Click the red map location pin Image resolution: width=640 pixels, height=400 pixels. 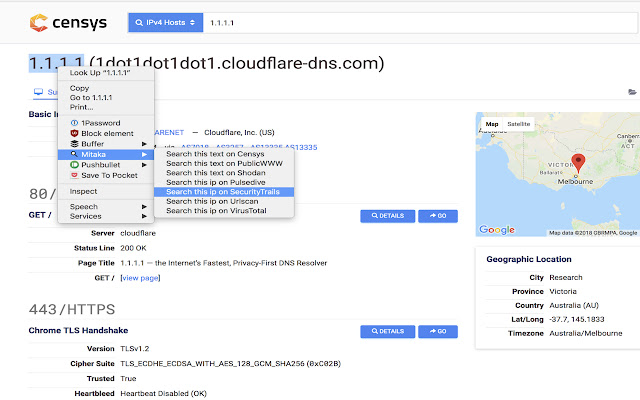[577, 164]
